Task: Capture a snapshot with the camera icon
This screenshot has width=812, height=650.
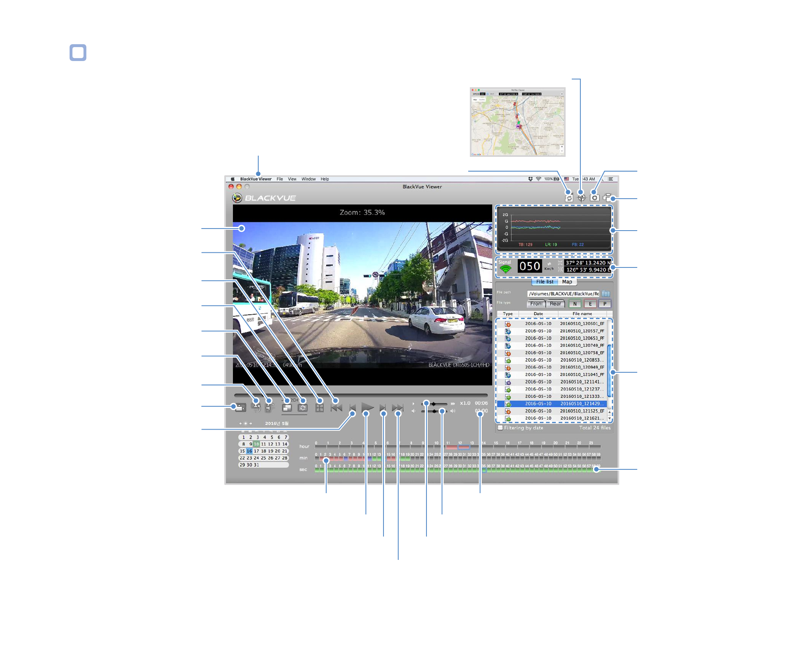Action: pyautogui.click(x=595, y=197)
